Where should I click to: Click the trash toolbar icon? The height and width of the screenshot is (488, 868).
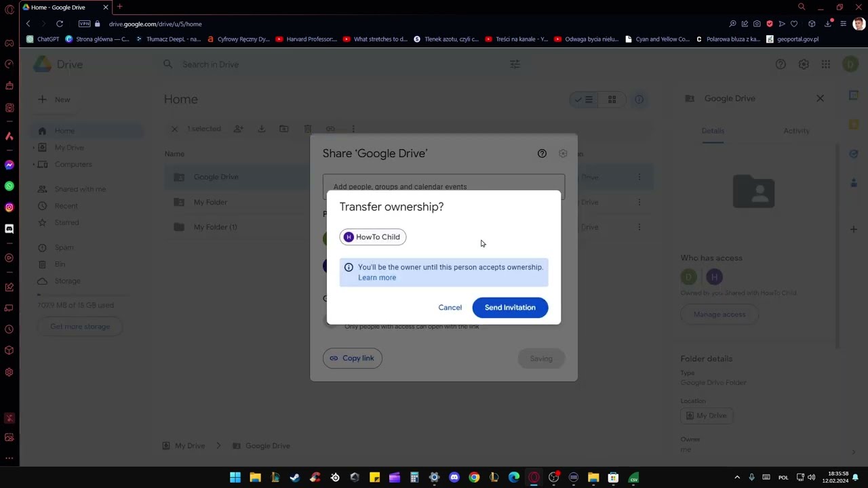(x=307, y=129)
